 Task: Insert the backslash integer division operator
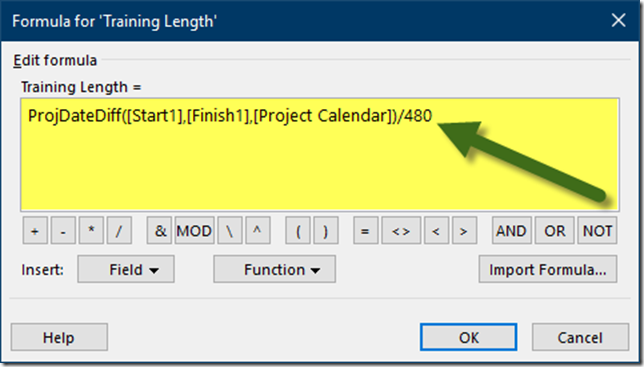pyautogui.click(x=230, y=231)
